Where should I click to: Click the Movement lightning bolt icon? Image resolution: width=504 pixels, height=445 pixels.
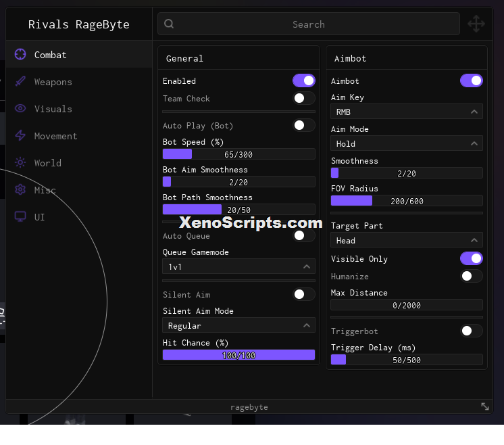tap(20, 135)
